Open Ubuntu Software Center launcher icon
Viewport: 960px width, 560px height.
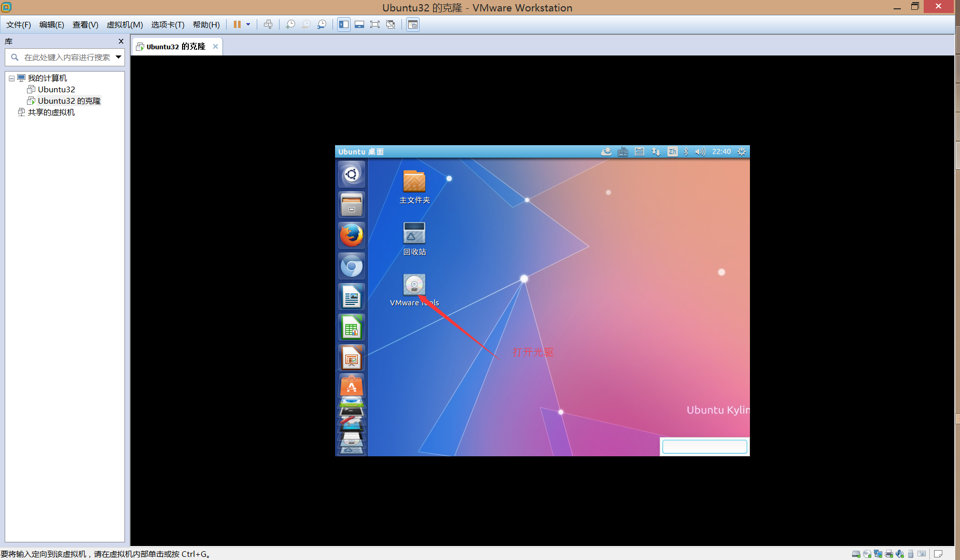tap(352, 386)
